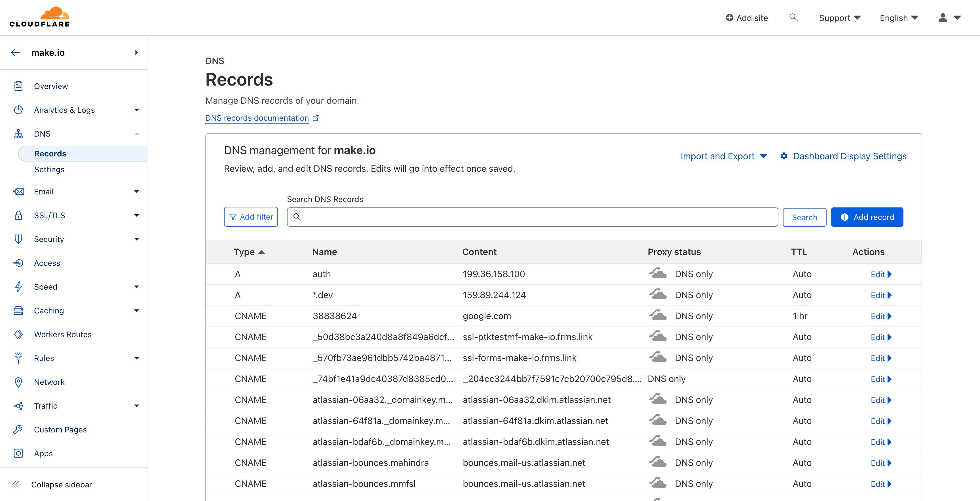Click the Proxy status column header
Viewport: 980px width, 501px height.
674,252
